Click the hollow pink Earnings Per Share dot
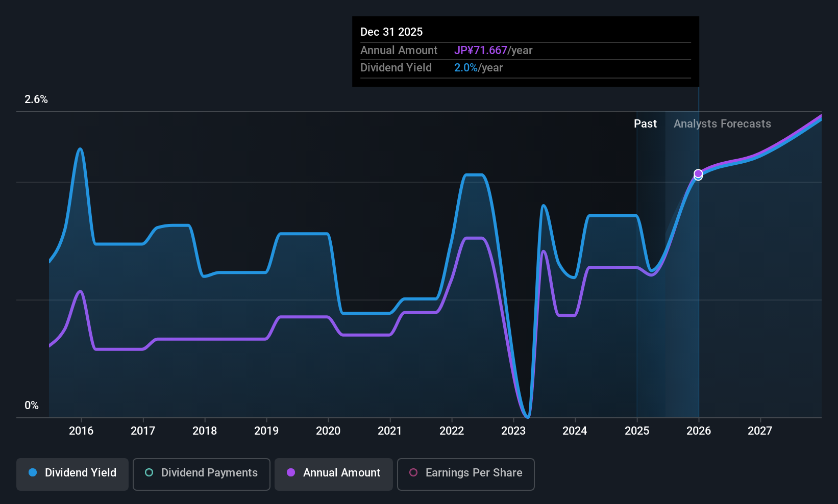The height and width of the screenshot is (504, 838). 413,472
